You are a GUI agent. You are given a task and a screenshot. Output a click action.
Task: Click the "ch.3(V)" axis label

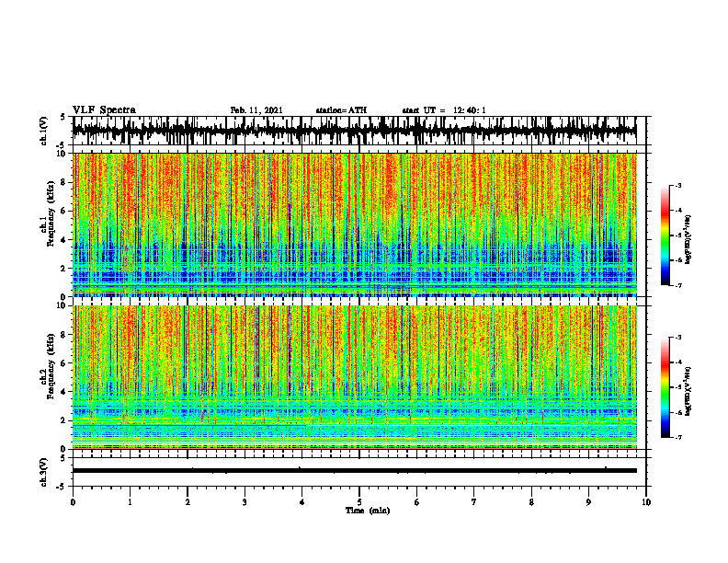pos(44,473)
